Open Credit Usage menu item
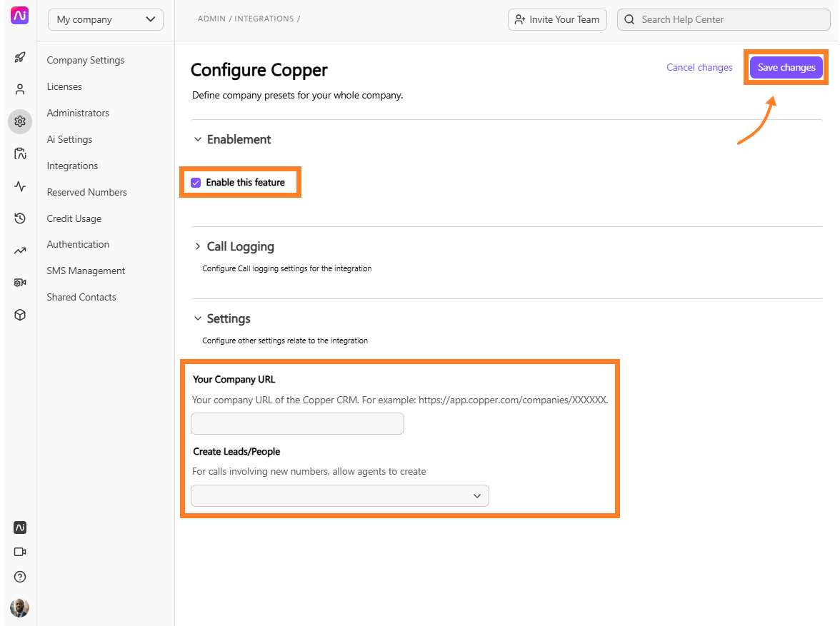The width and height of the screenshot is (840, 626). (x=74, y=218)
